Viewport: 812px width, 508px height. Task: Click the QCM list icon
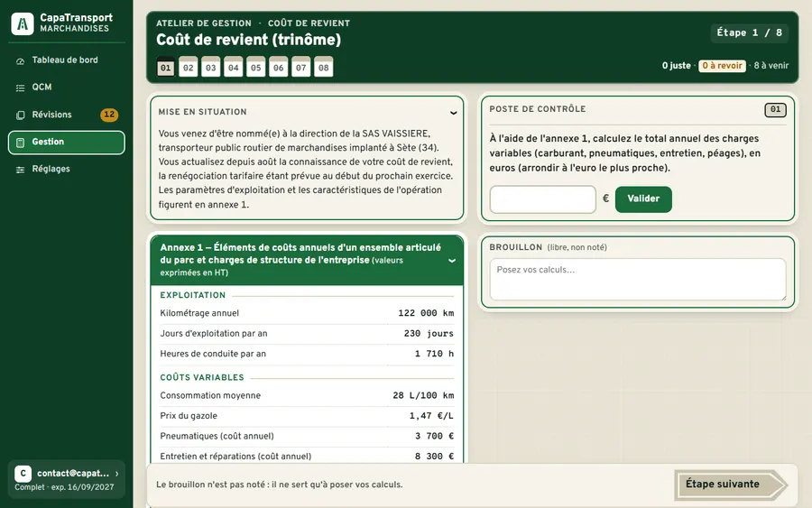click(20, 88)
